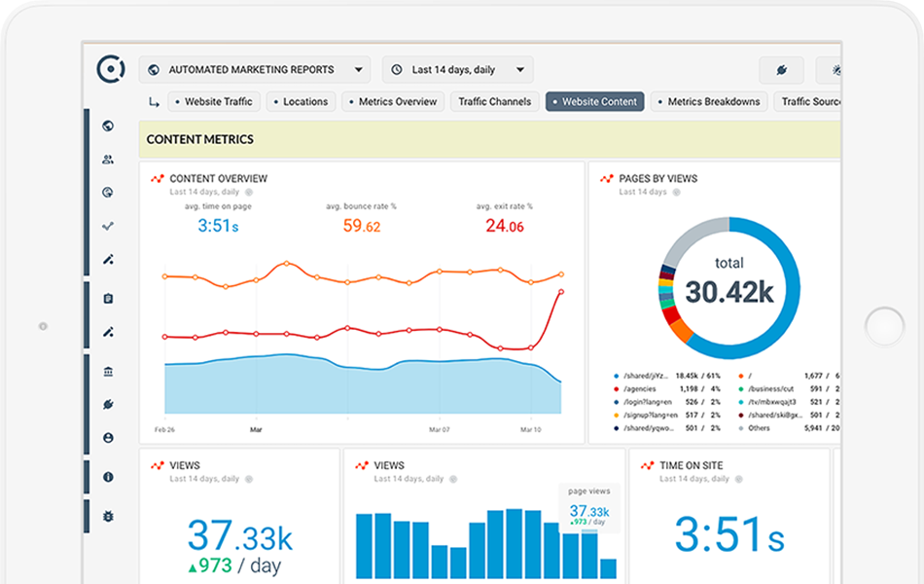Toggle the Website Traffic filter chip
Screen dimensions: 924x584
pos(214,101)
